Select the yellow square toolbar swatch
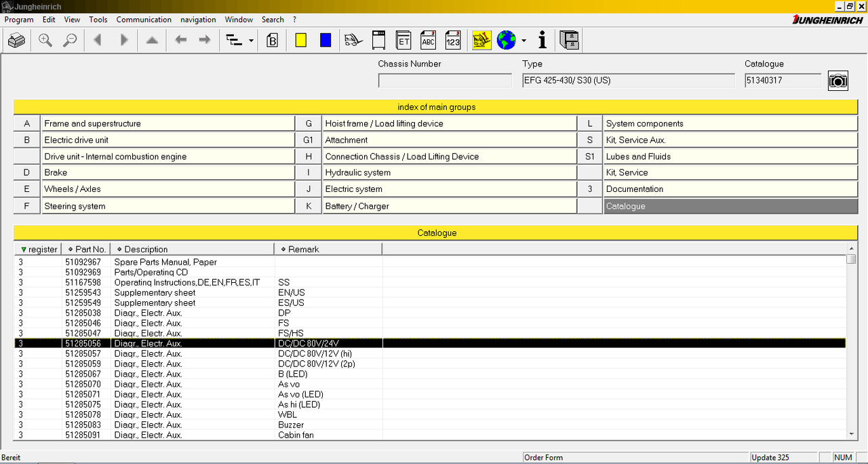Image resolution: width=868 pixels, height=464 pixels. click(x=301, y=41)
